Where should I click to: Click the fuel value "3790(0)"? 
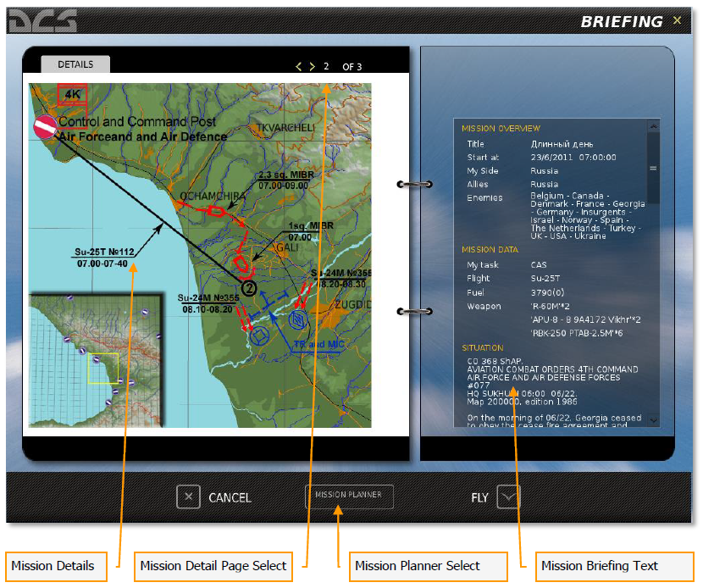pyautogui.click(x=547, y=292)
